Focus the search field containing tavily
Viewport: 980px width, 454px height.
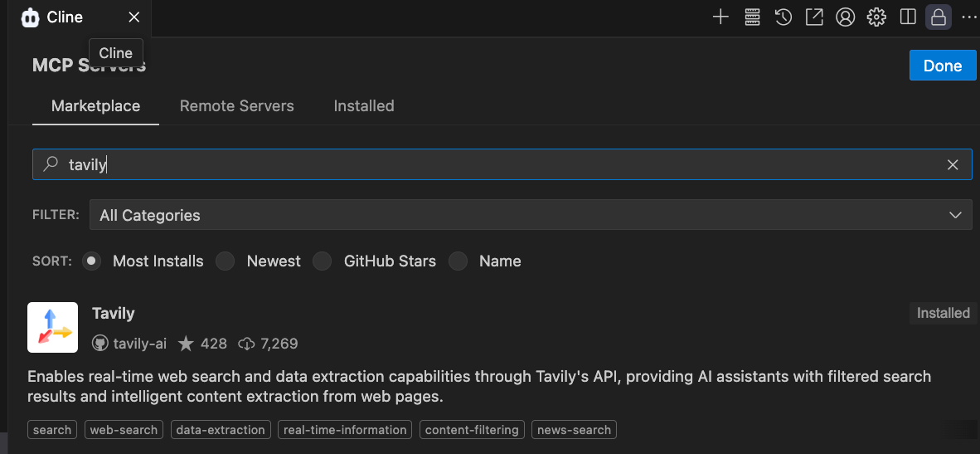click(x=502, y=164)
